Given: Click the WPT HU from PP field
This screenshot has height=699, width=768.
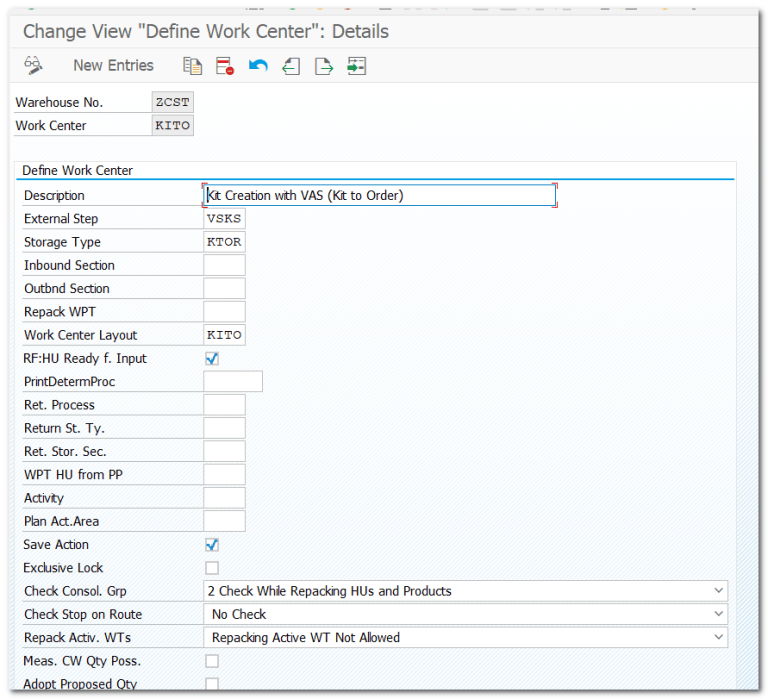Looking at the screenshot, I should click(224, 475).
